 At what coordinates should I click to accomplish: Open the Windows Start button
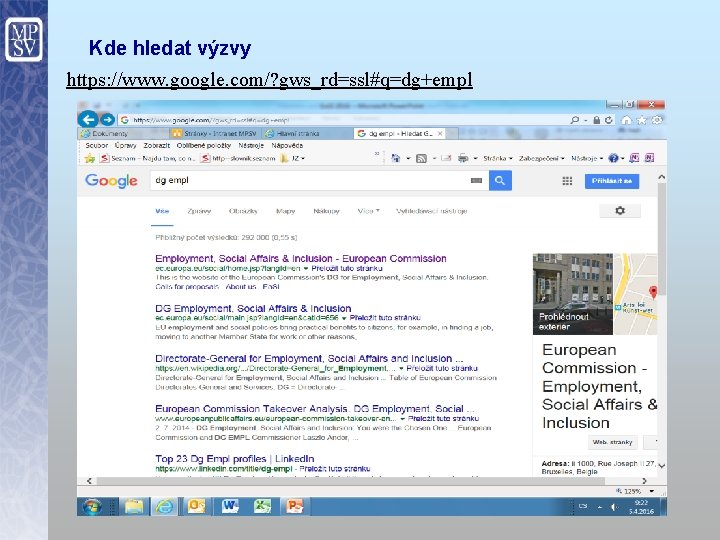coord(92,506)
